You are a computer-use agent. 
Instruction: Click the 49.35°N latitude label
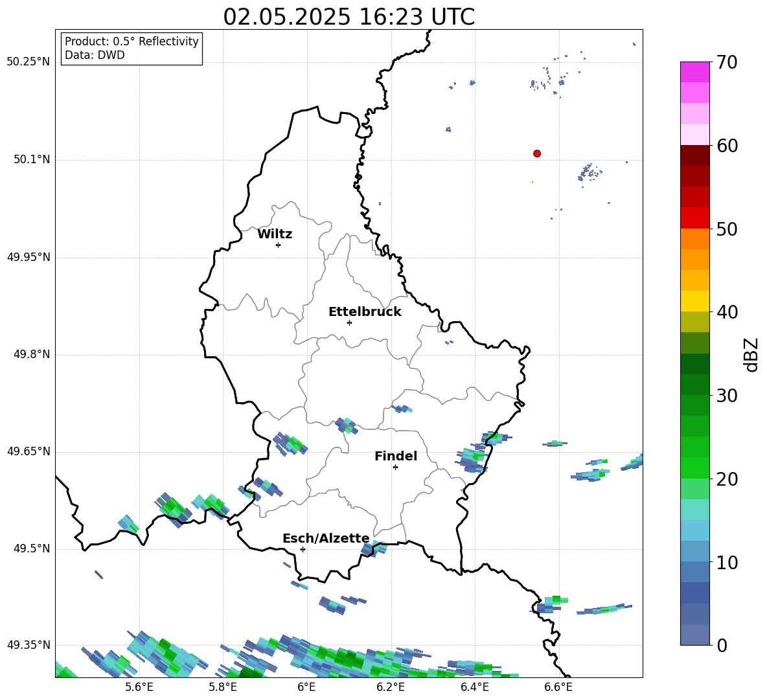[x=29, y=645]
